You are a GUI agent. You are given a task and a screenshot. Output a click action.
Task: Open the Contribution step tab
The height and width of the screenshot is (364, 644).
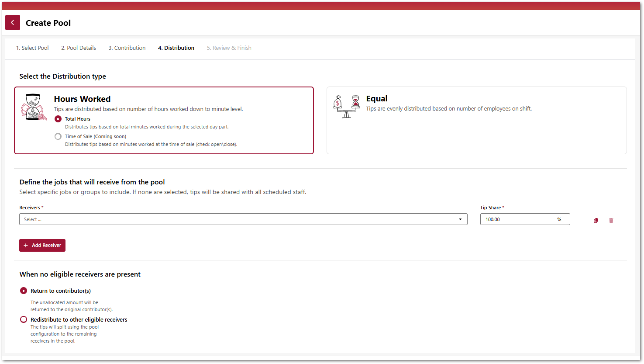click(127, 48)
